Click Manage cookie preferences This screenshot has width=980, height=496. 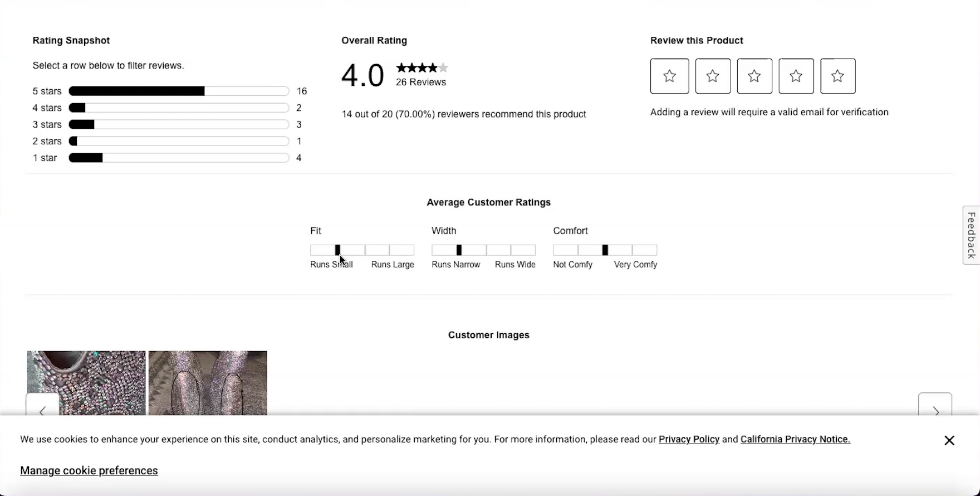pos(89,471)
